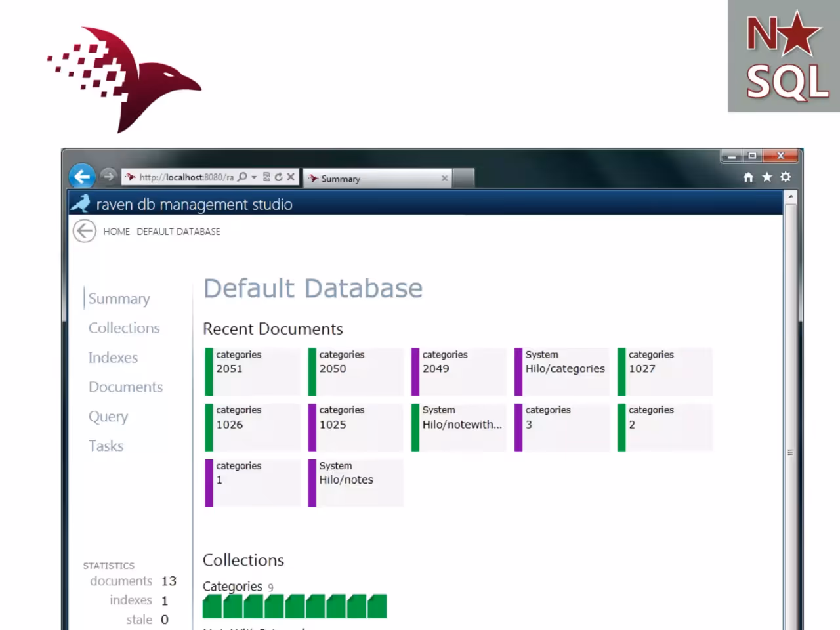840x630 pixels.
Task: Click the studio circular back arrow
Action: pos(85,231)
